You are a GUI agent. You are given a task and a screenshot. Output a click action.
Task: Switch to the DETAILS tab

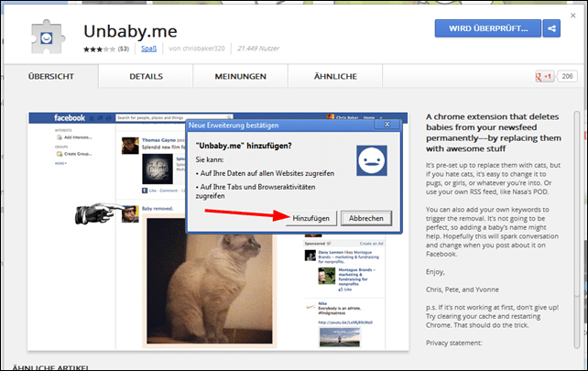click(146, 77)
